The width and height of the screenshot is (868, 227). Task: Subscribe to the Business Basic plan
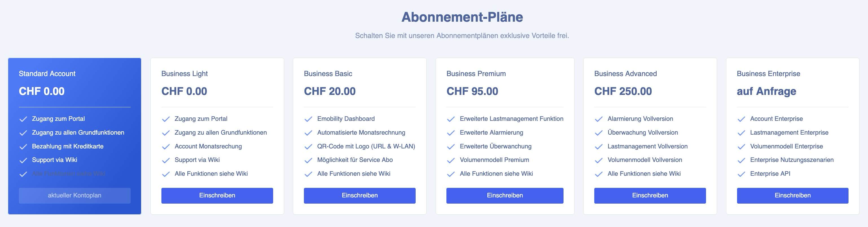point(360,195)
